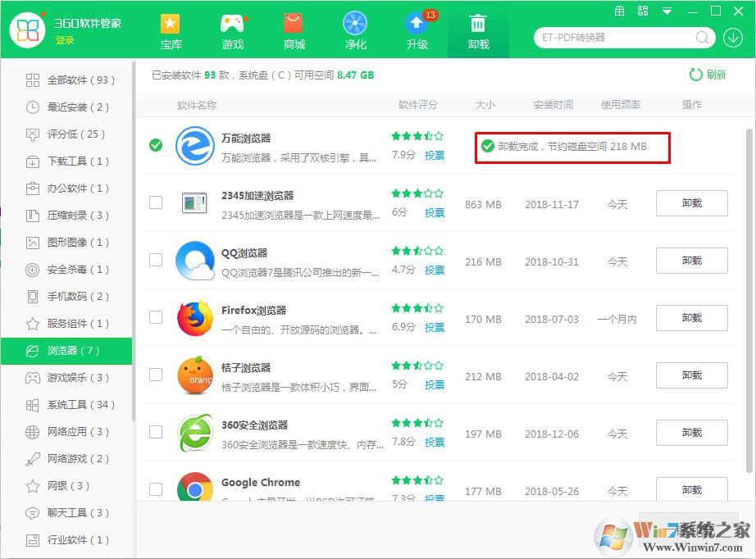
Task: Select 最近安装 (2) category
Action: coord(66,107)
